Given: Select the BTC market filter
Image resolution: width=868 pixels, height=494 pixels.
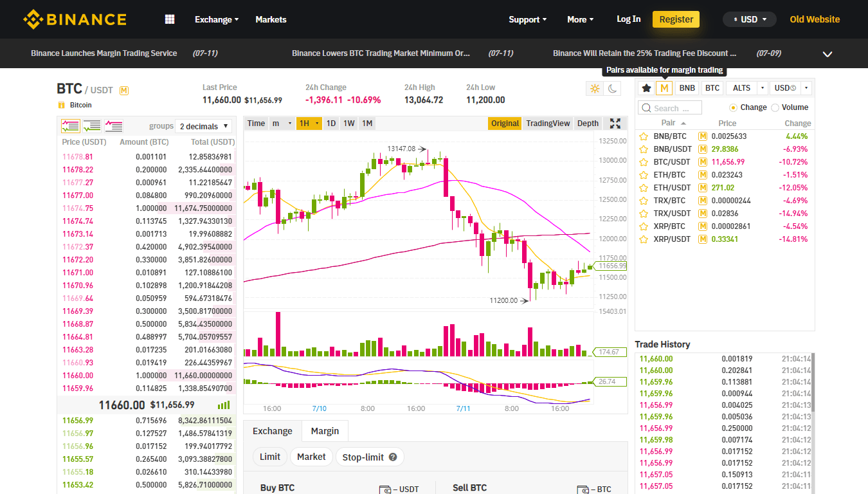Looking at the screenshot, I should [x=712, y=88].
